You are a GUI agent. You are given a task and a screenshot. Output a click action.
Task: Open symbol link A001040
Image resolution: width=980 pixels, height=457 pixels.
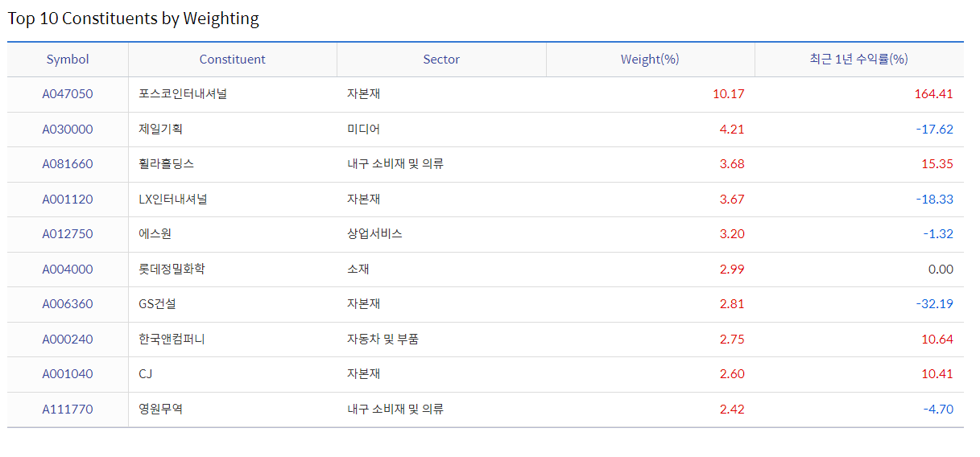tap(68, 374)
